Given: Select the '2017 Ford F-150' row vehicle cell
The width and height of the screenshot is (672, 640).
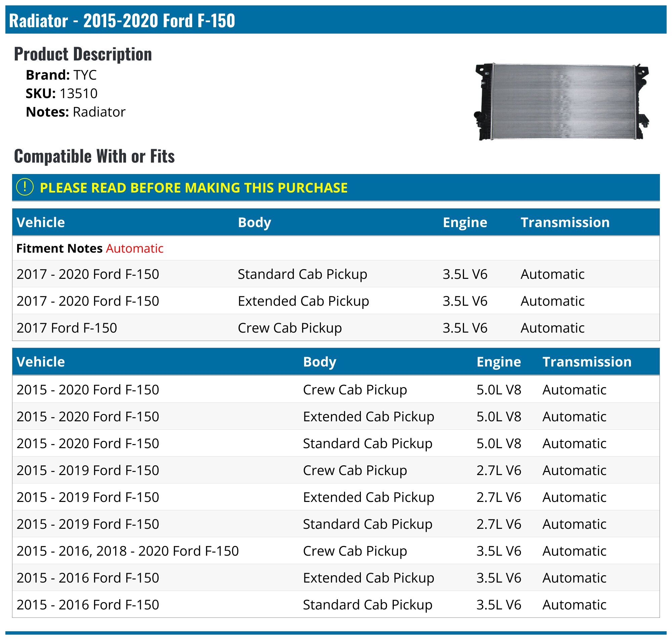Looking at the screenshot, I should 67,328.
